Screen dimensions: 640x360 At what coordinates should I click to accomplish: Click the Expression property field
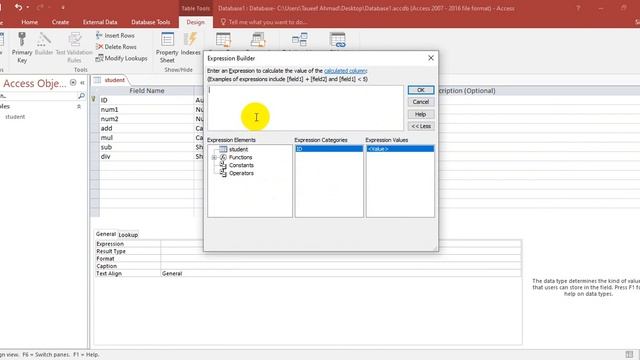point(341,244)
